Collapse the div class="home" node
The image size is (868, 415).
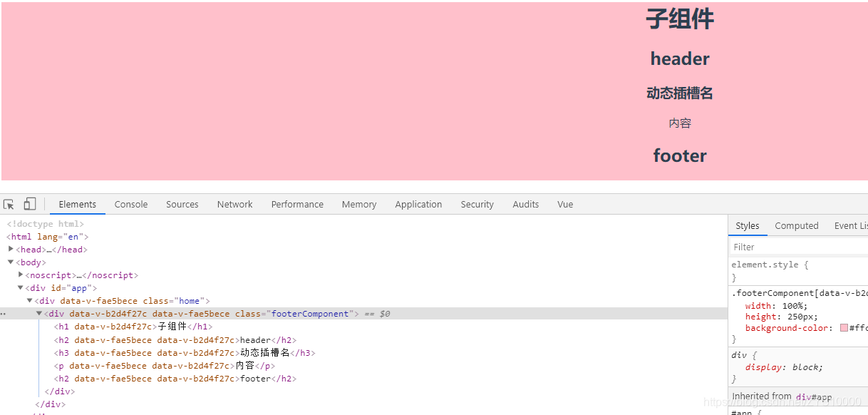click(x=30, y=301)
